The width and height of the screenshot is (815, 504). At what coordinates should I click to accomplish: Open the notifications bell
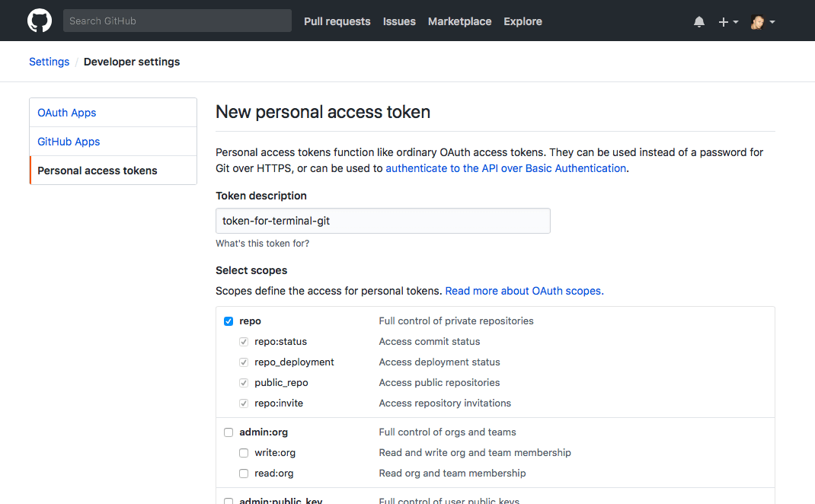point(699,22)
